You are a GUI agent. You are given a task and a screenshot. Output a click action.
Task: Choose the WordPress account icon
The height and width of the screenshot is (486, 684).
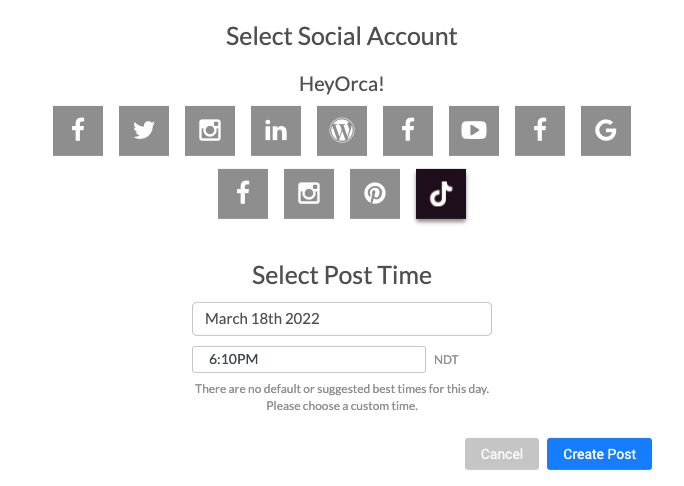342,131
